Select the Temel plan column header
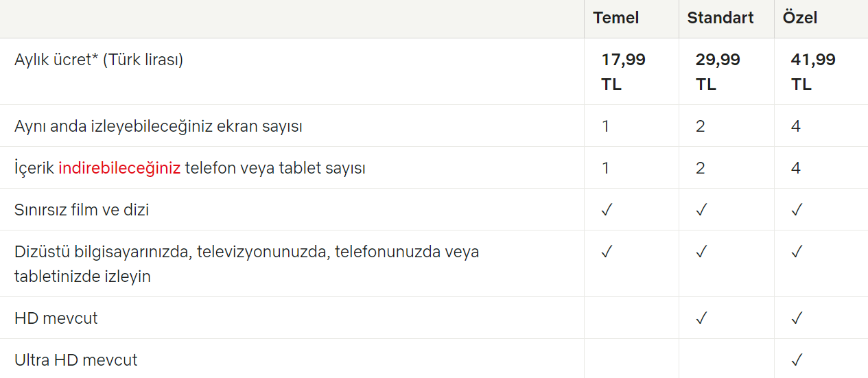Screen dimensions: 868x378 click(616, 18)
